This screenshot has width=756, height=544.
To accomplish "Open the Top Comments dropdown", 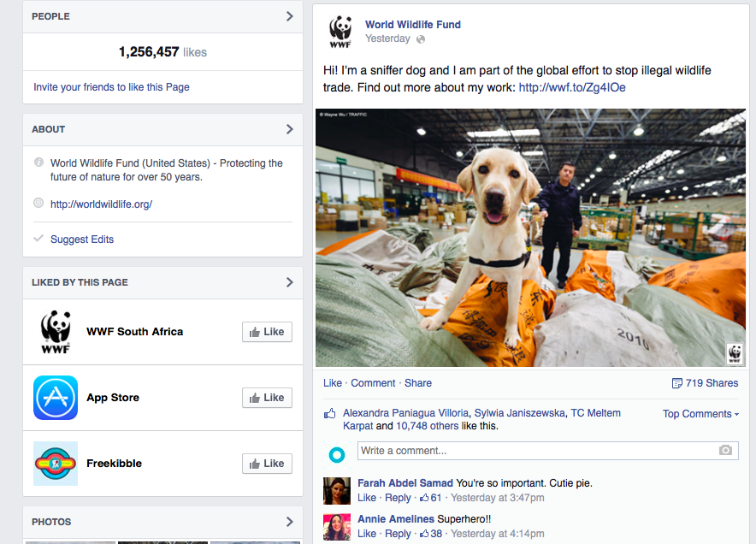I will [700, 414].
